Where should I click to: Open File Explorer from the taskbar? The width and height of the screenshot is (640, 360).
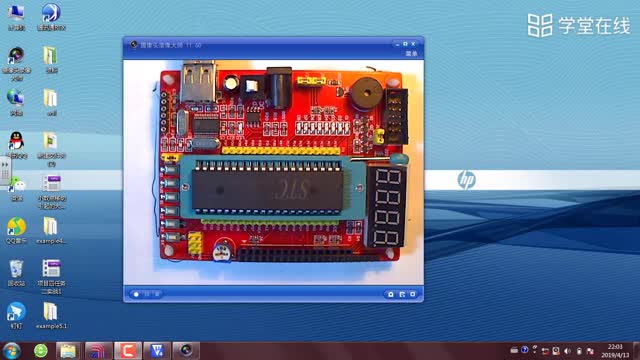click(68, 351)
